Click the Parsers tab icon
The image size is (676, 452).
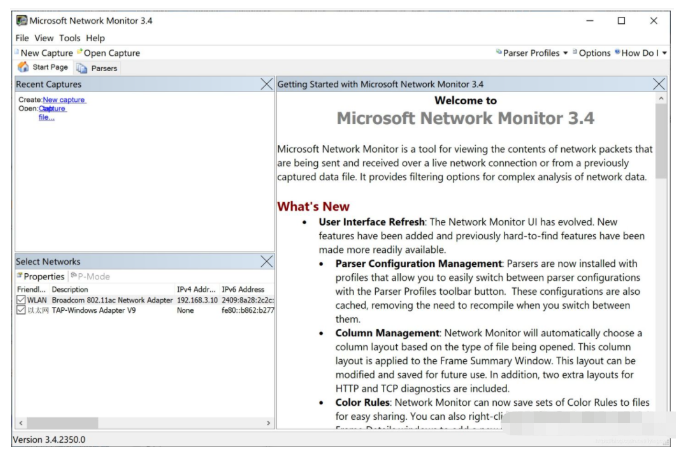pos(82,68)
